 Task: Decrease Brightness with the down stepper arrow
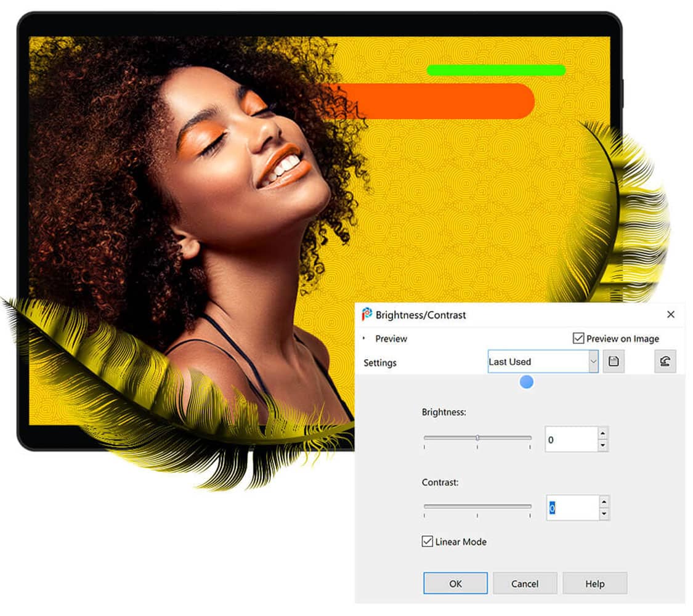pos(603,445)
